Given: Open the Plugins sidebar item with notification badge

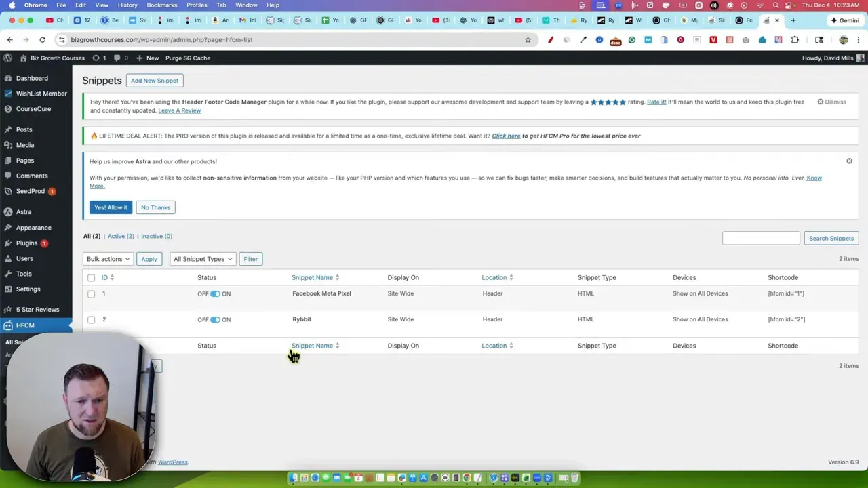Looking at the screenshot, I should (26, 243).
